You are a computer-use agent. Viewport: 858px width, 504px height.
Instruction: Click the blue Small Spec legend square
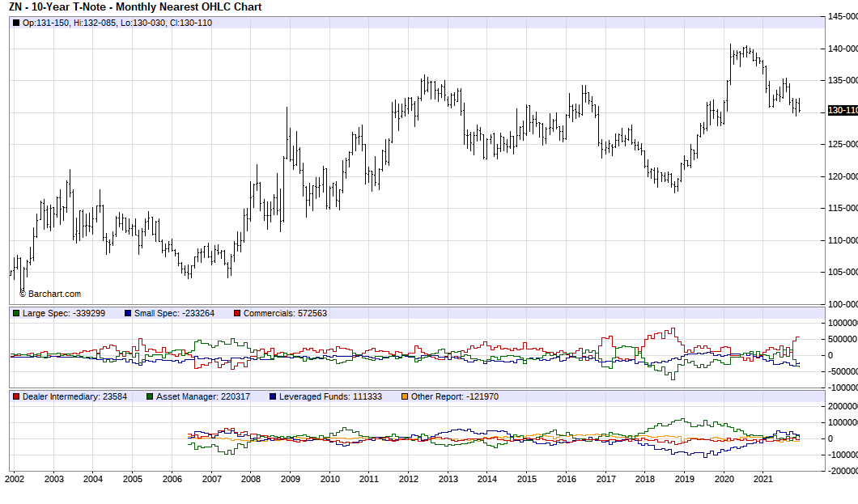pos(128,313)
